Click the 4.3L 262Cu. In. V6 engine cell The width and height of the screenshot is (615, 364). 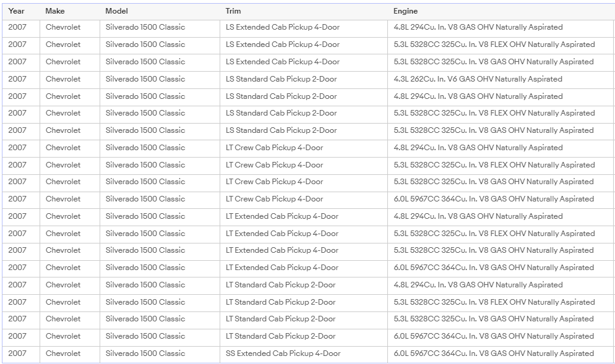click(478, 79)
